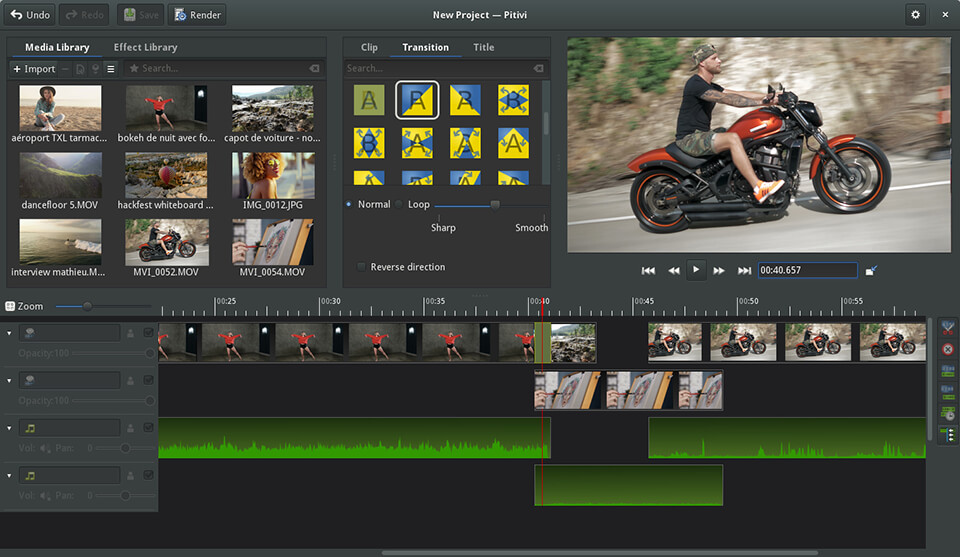Expand the bottom audio layer triangle
960x557 pixels.
pos(10,476)
